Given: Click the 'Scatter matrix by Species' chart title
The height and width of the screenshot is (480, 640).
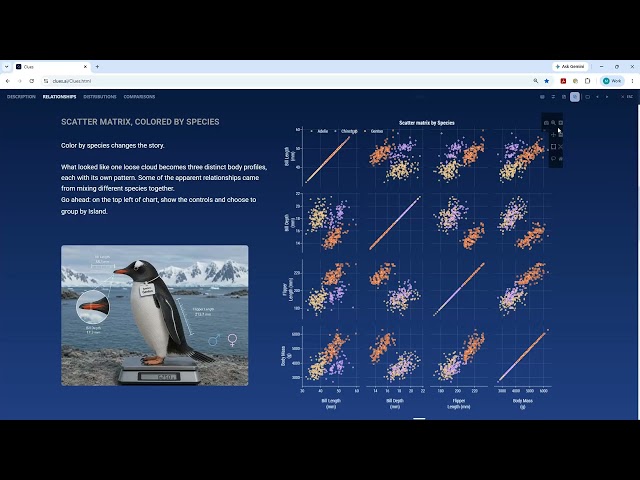Looking at the screenshot, I should pyautogui.click(x=427, y=122).
